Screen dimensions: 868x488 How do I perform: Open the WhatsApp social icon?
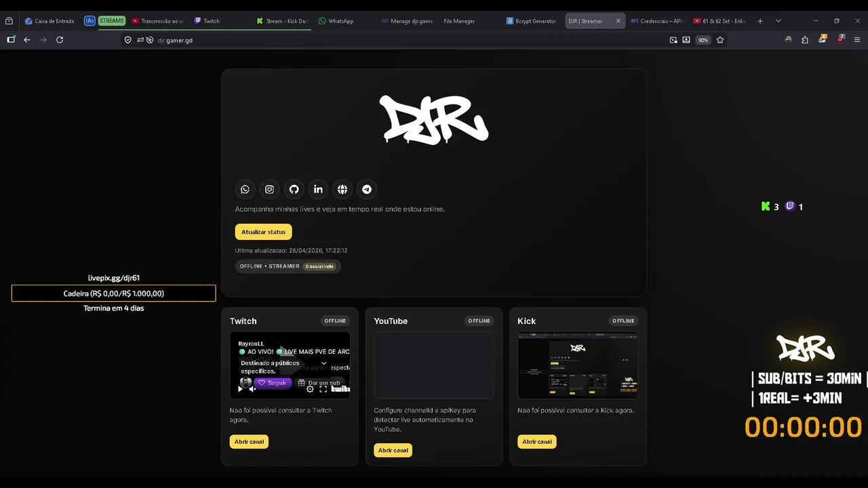click(245, 190)
